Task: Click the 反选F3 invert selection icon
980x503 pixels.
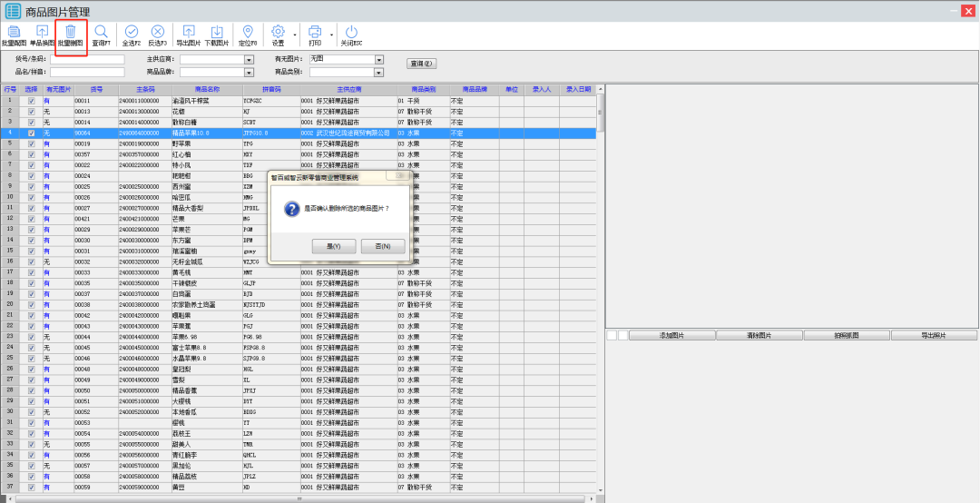Action: (158, 35)
